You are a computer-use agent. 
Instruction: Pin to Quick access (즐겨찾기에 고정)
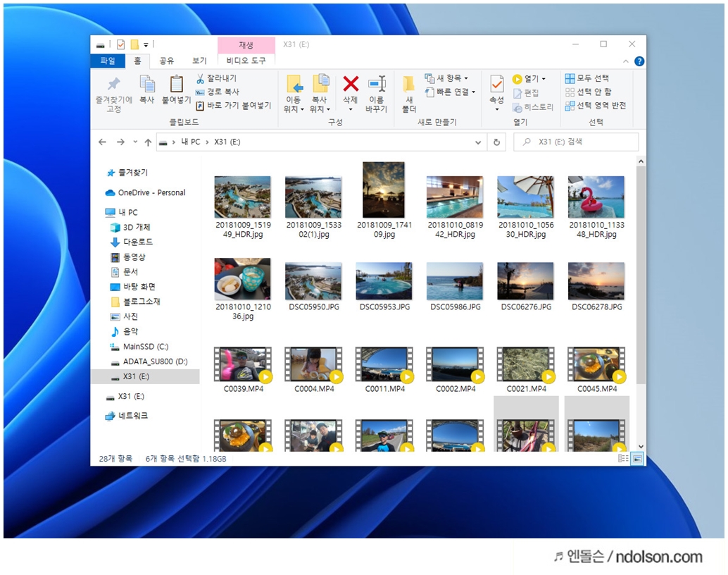[114, 94]
